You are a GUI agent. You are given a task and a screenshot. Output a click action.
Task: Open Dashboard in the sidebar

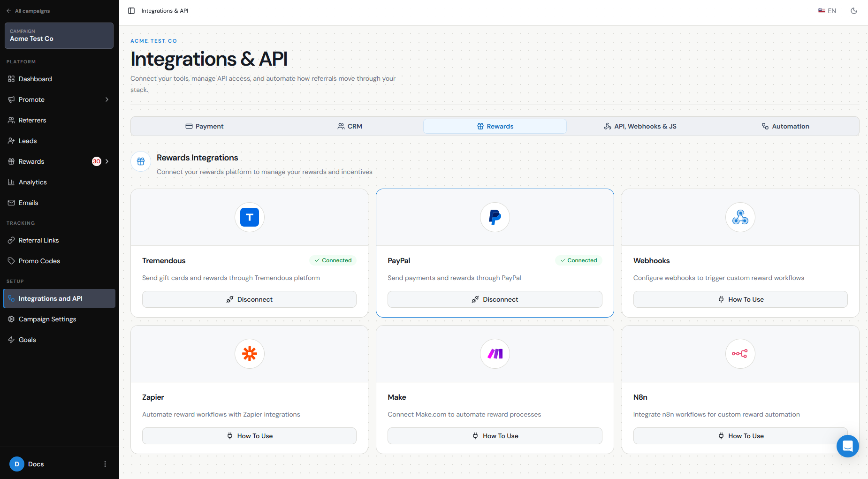coord(59,79)
